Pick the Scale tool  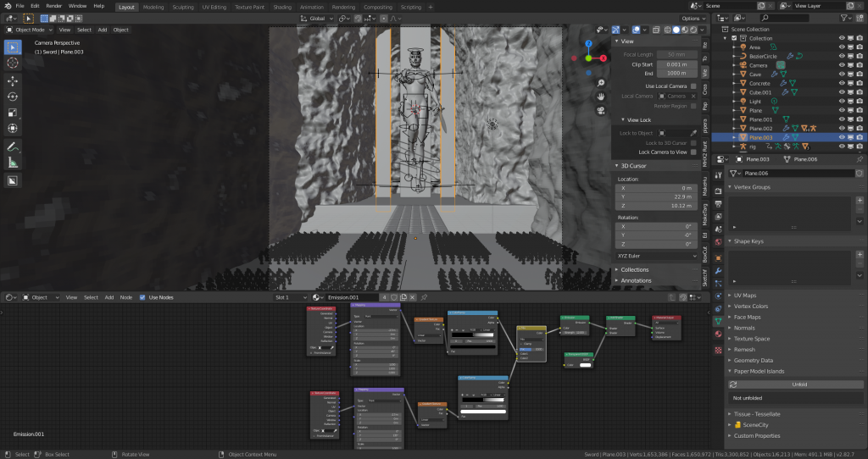pos(14,113)
